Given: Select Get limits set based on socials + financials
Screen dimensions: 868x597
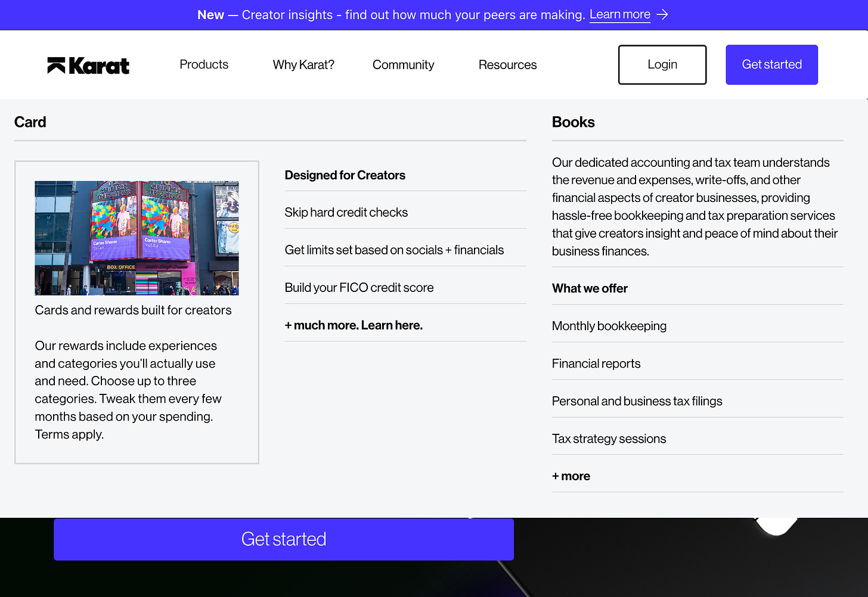Looking at the screenshot, I should pyautogui.click(x=394, y=250).
